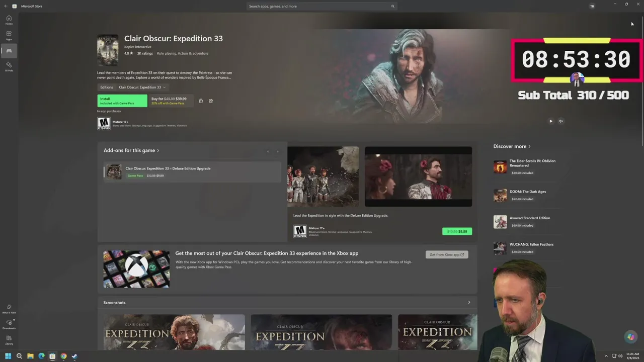Click Get from Xbox app button
The height and width of the screenshot is (362, 644).
[447, 254]
